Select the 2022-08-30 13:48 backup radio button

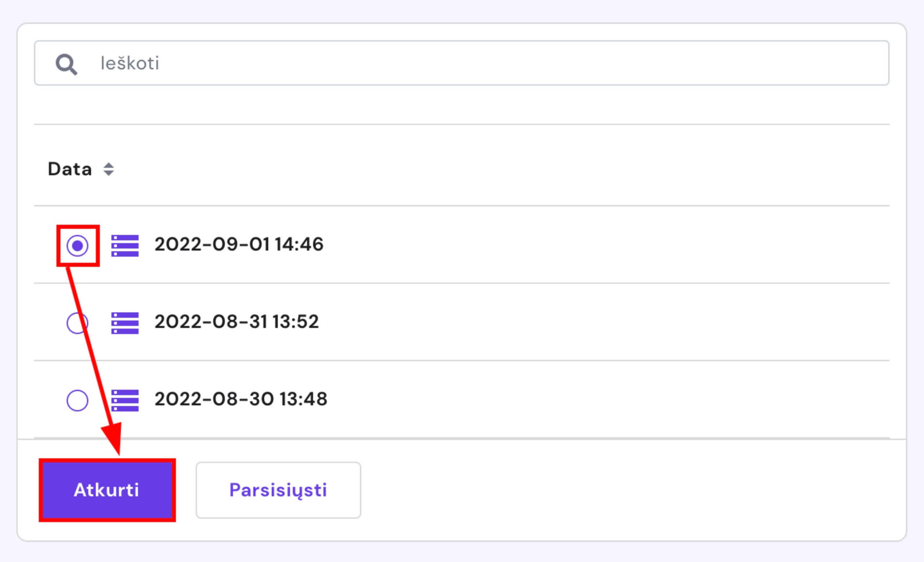(77, 400)
